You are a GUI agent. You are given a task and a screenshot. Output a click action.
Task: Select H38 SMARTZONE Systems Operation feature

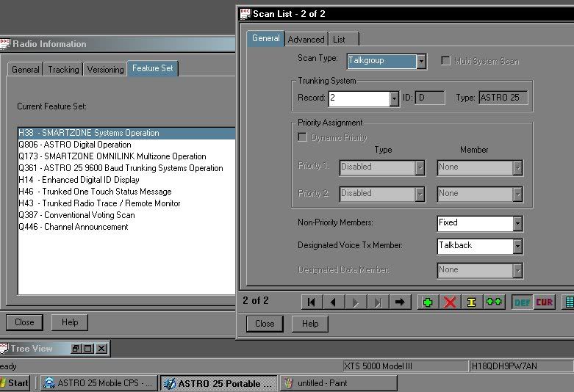(x=126, y=133)
